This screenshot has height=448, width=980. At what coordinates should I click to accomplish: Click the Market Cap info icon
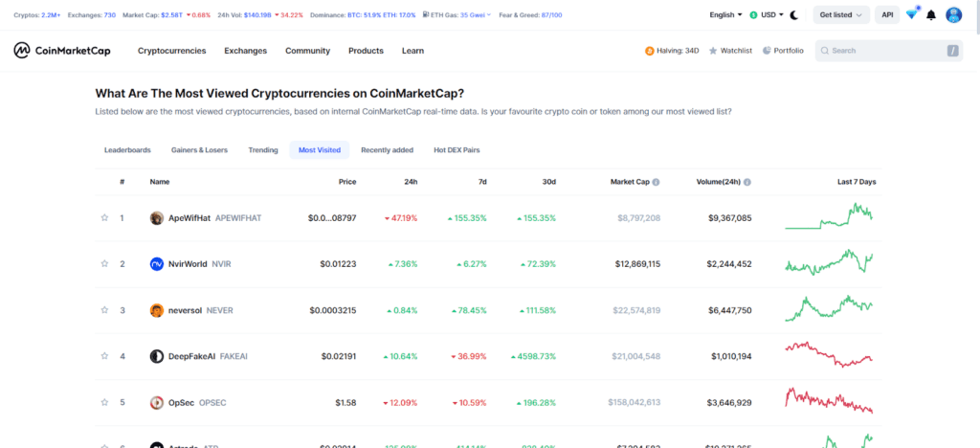pyautogui.click(x=657, y=182)
